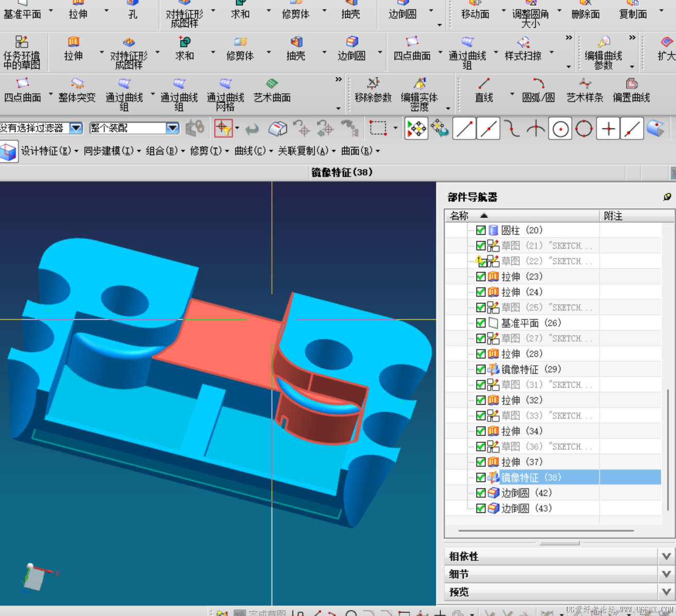Select the 样式扫掠 styled sweep tool
Viewport: 676px width, 616px height.
[523, 49]
